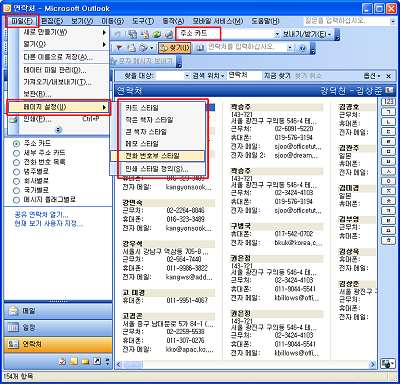Click the help question mark icon
Viewport: 400px width, 384px height.
point(302,48)
